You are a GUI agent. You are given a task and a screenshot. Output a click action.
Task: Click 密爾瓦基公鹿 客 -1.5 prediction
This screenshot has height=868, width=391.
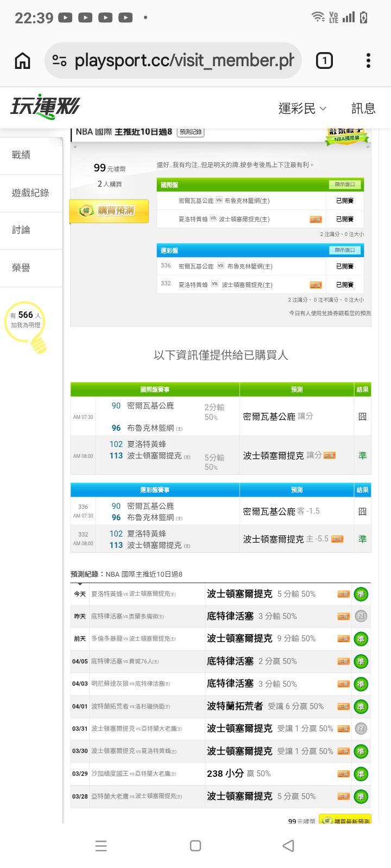click(x=281, y=512)
